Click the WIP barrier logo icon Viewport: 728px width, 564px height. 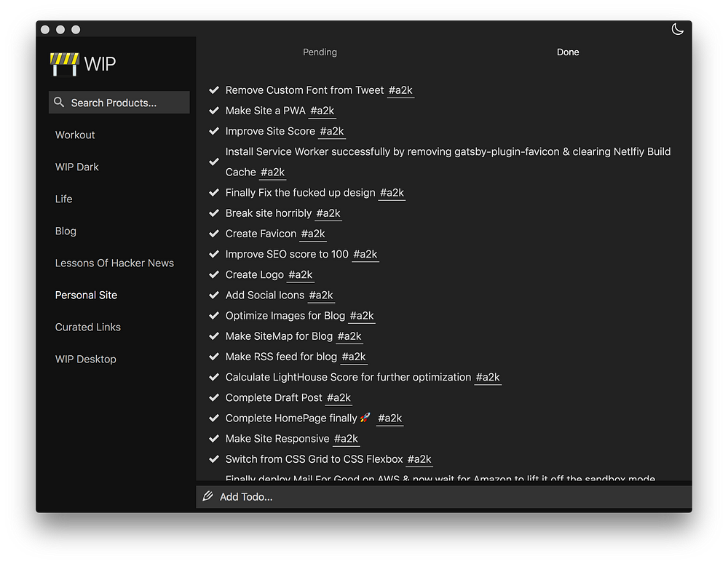[x=64, y=64]
